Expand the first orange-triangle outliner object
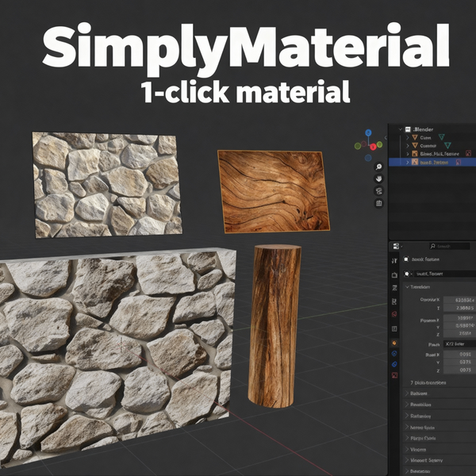Viewport: 476px width, 476px height. pos(408,137)
